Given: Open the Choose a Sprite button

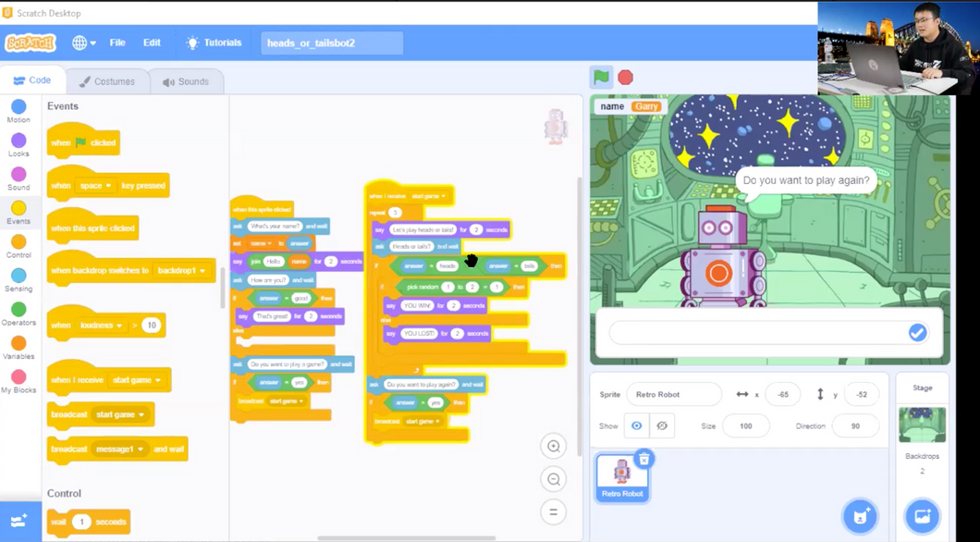Looking at the screenshot, I should tap(860, 516).
